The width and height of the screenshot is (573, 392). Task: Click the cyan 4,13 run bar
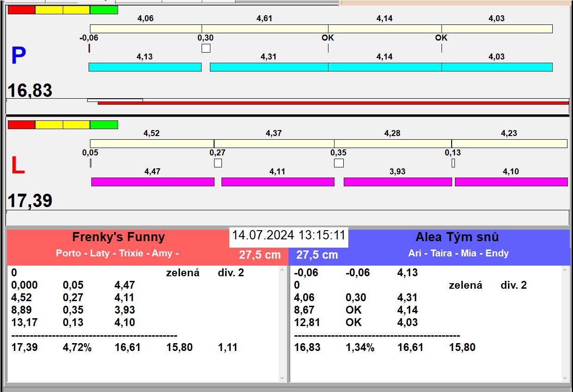tap(145, 67)
